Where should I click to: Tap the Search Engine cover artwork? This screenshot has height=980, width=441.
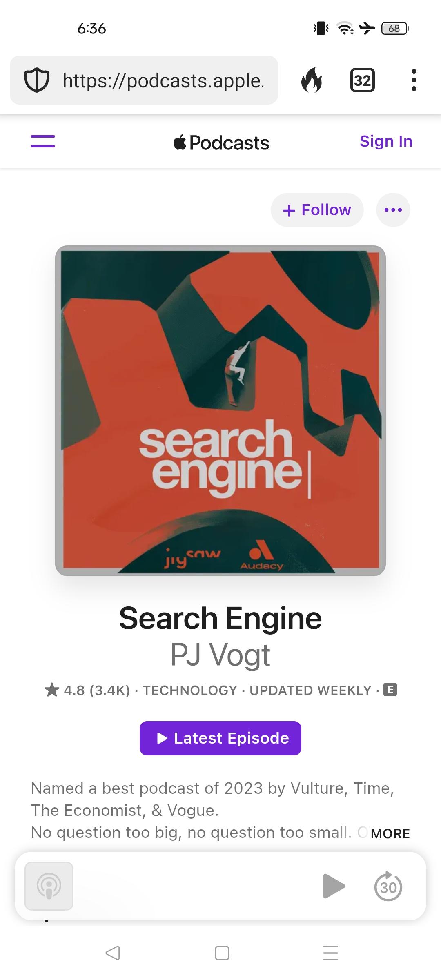[220, 411]
